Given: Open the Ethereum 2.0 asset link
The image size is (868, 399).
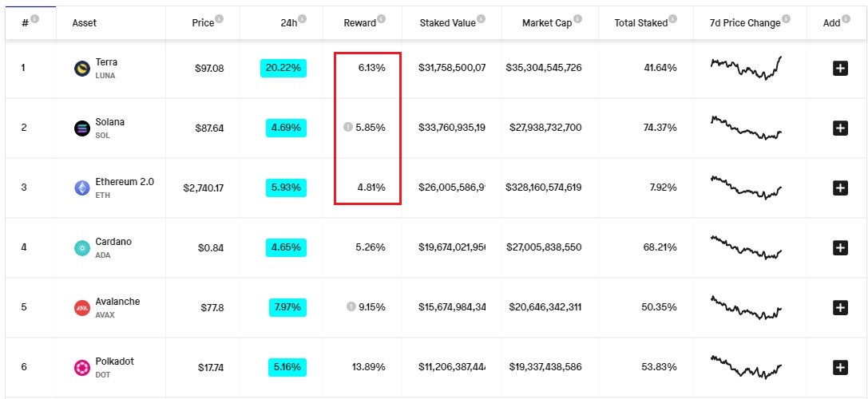Looking at the screenshot, I should point(125,182).
